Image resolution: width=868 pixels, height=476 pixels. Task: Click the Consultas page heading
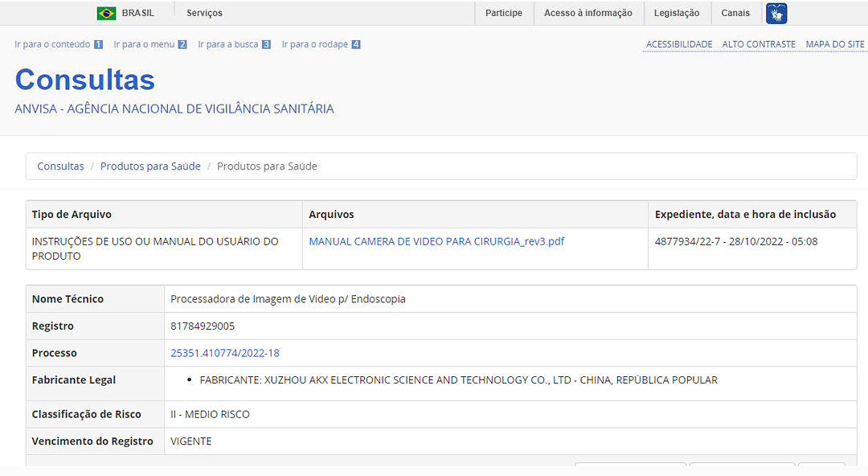85,80
